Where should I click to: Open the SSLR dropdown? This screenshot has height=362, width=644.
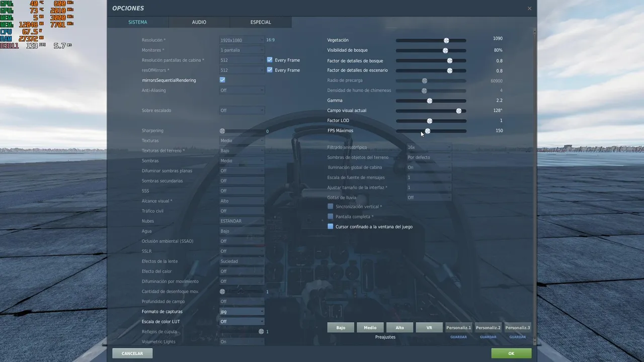pos(242,251)
